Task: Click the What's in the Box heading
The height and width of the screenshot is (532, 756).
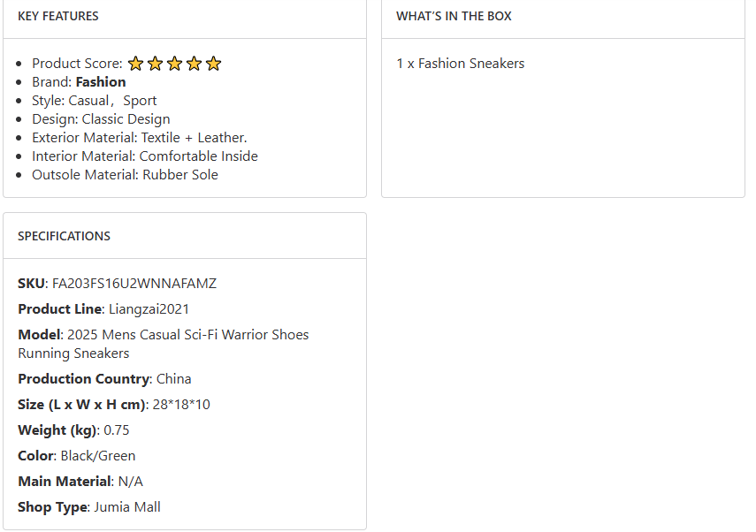Action: click(454, 16)
